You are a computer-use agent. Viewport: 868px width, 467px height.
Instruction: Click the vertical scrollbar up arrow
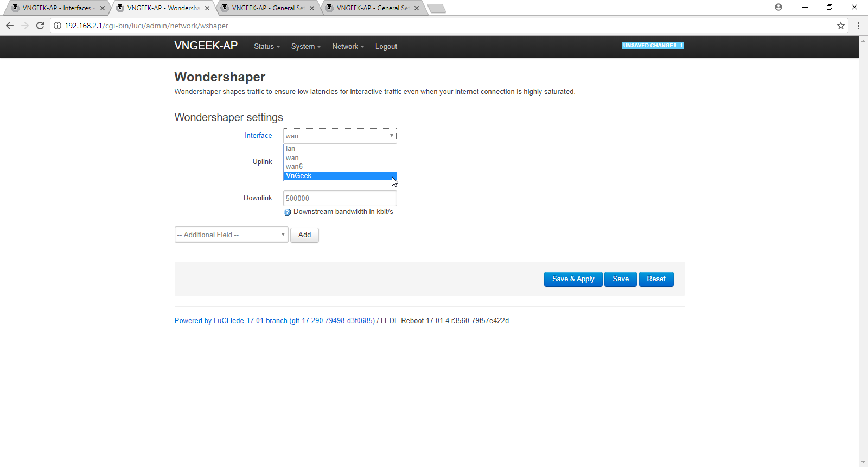click(863, 40)
